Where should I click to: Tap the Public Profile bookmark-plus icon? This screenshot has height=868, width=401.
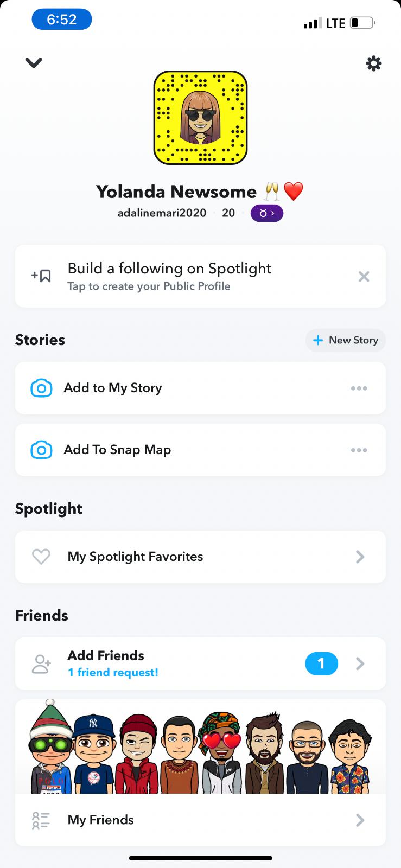(x=41, y=276)
